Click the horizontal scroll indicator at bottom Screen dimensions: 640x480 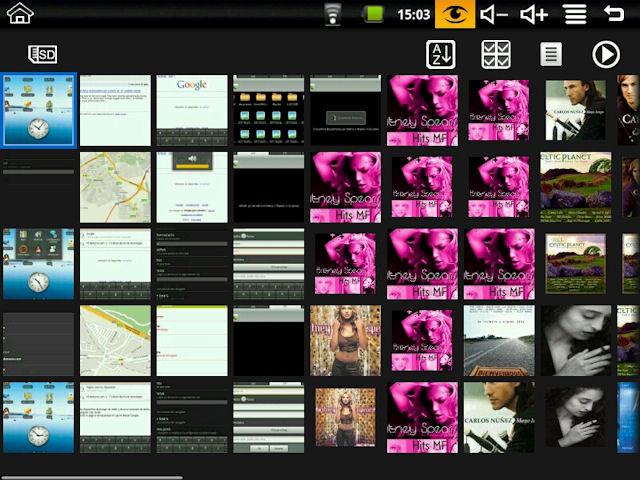click(91, 478)
